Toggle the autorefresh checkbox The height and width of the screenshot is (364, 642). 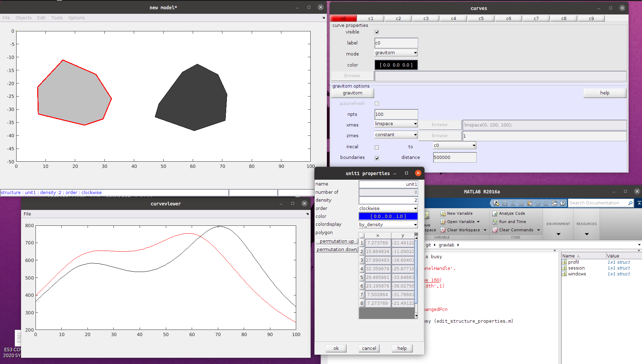click(377, 103)
